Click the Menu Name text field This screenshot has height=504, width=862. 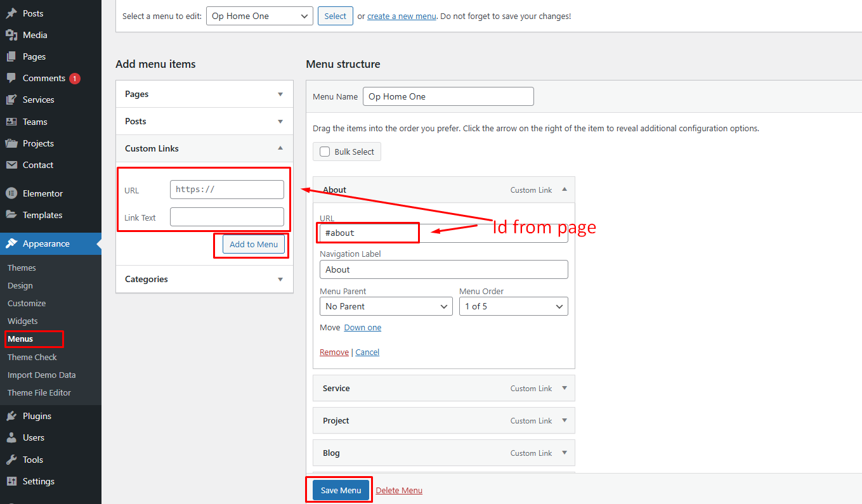coord(448,96)
